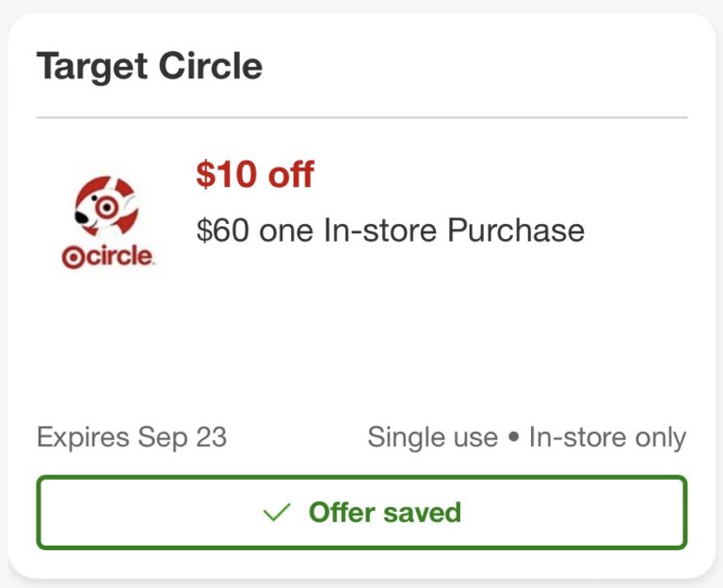Tap the Expires Sep 23 label
Viewport: 723px width, 588px height.
(131, 437)
